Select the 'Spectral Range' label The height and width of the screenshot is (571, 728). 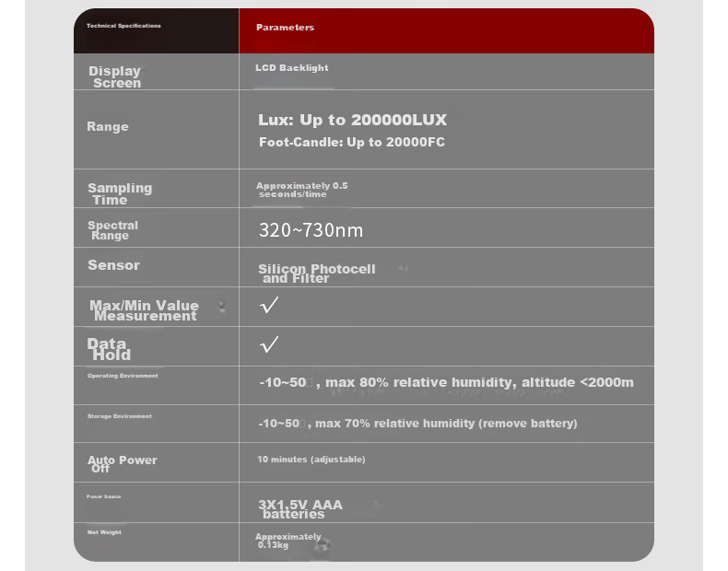(112, 230)
